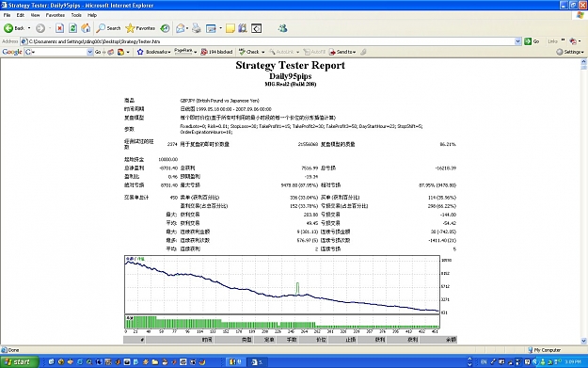
Task: Click the Done status bar text
Action: (x=13, y=350)
